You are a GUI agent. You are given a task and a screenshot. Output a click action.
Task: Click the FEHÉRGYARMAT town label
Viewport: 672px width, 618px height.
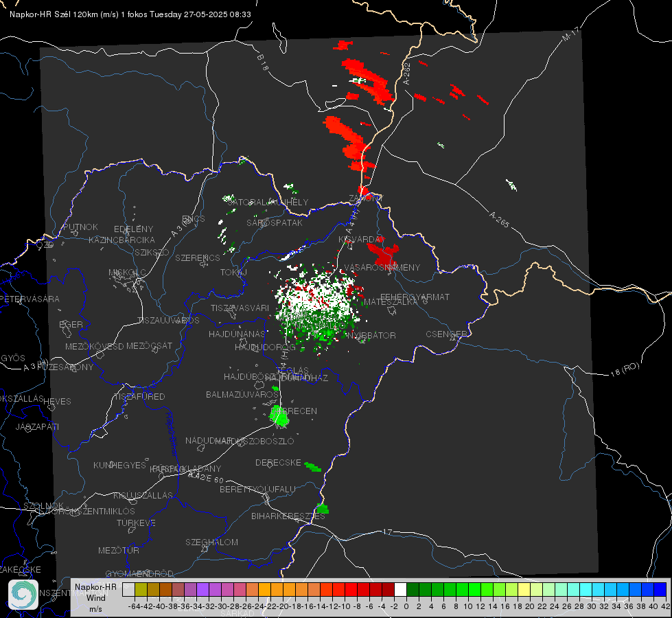click(415, 297)
